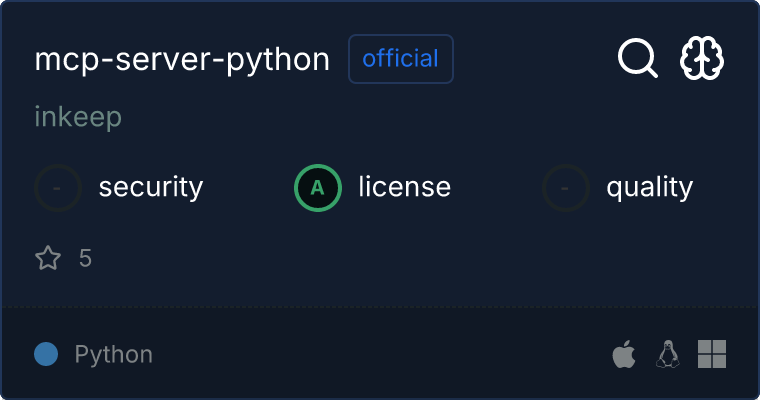Screen dimensions: 760x400
Task: Click the empty quality grade circle
Action: coord(566,187)
